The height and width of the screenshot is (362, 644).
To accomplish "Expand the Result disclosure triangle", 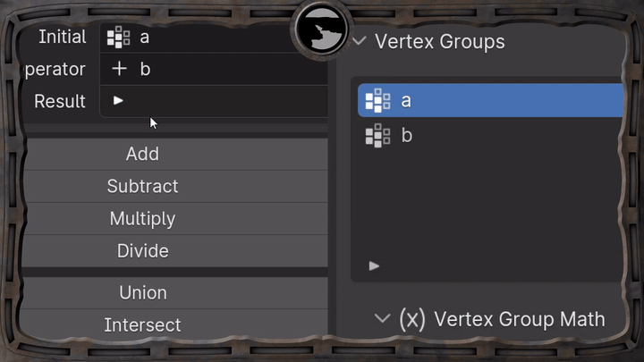I will pos(118,101).
